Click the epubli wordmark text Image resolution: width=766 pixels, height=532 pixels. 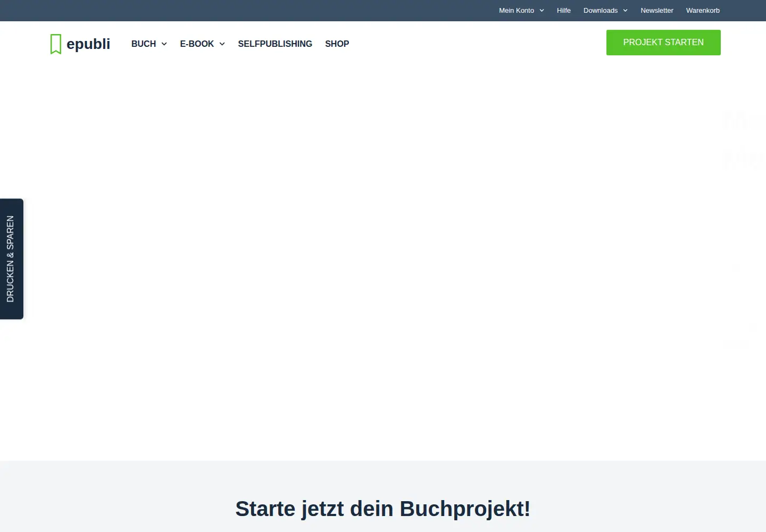coord(88,44)
